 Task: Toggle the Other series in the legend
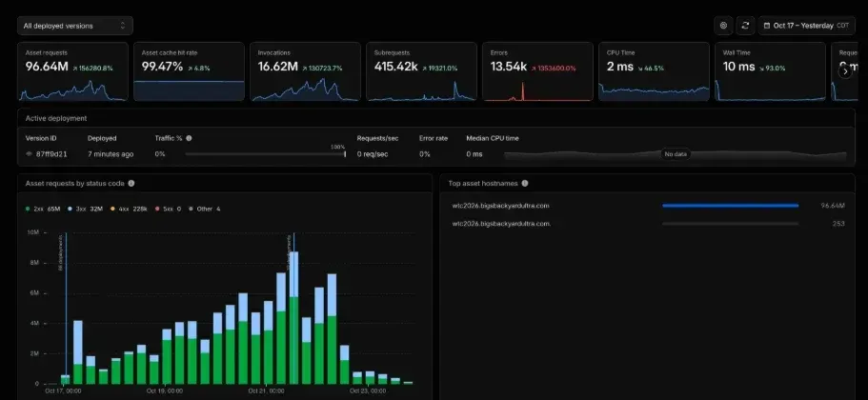(x=204, y=210)
